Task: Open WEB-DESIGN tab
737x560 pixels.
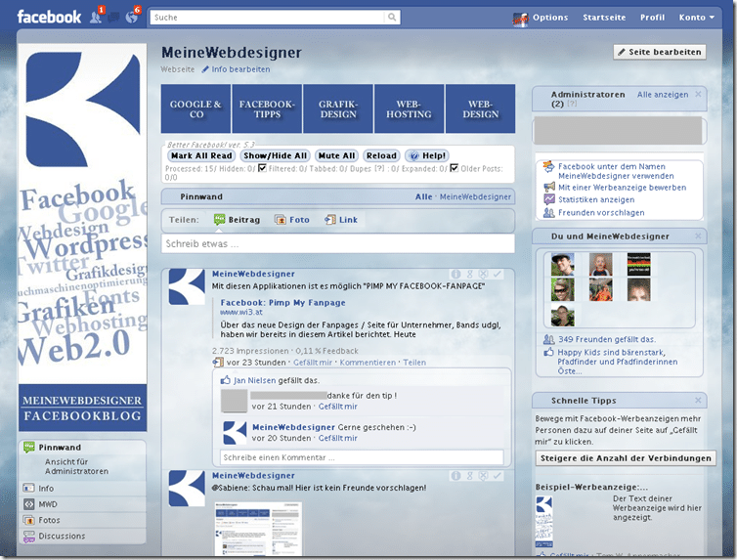Action: coord(480,109)
